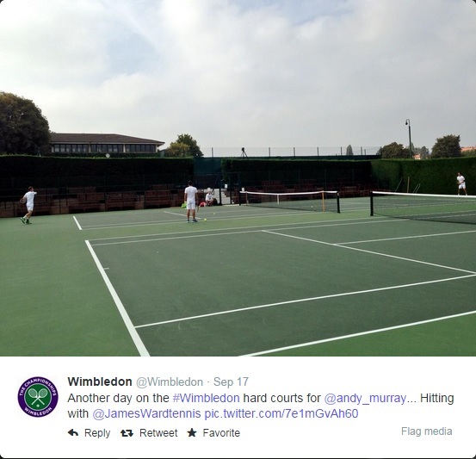Viewport: 476px width, 459px height.
Task: Click the building behind the hedge
Action: [x=106, y=143]
